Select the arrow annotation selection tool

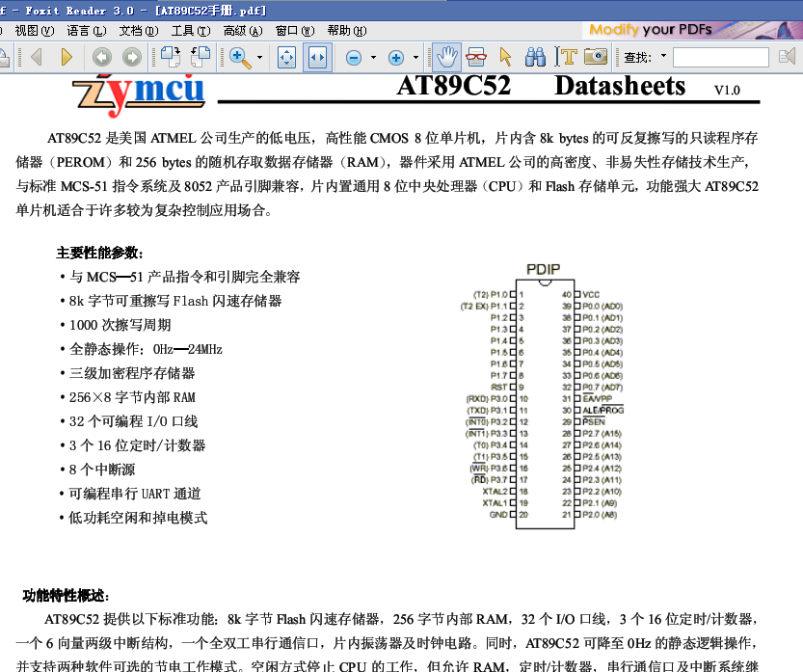tap(505, 58)
